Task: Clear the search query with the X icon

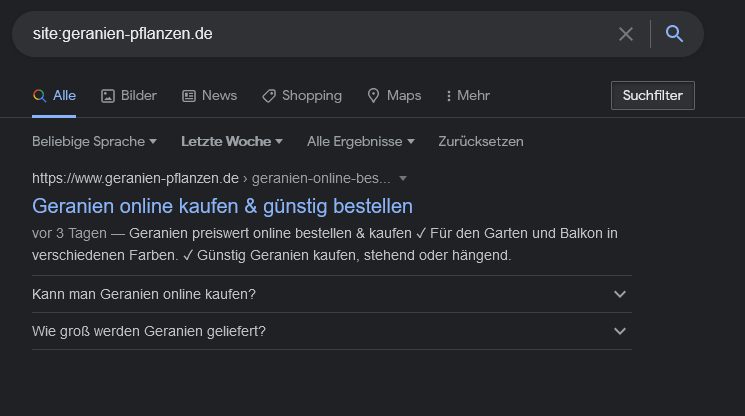Action: click(626, 34)
